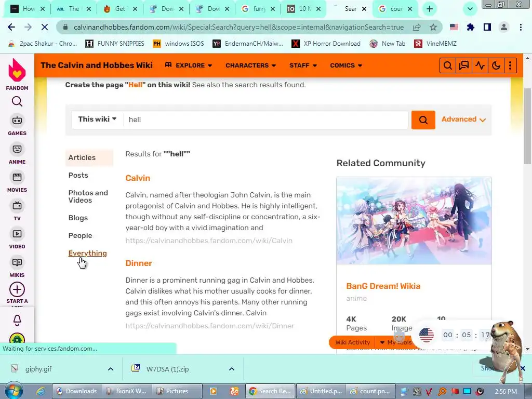Open the TV section icon
Image resolution: width=532 pixels, height=399 pixels.
pyautogui.click(x=17, y=206)
